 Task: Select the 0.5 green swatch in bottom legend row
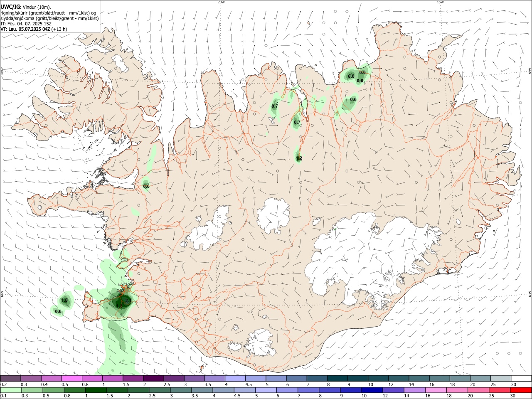54,390
